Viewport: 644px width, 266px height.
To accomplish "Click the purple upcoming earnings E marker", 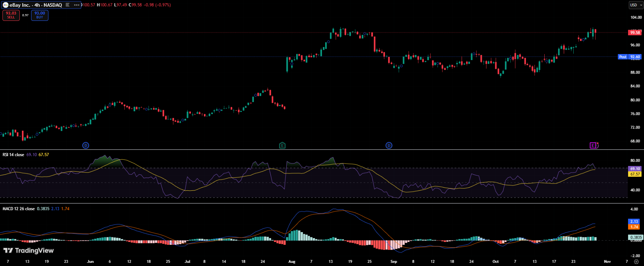I will click(593, 145).
